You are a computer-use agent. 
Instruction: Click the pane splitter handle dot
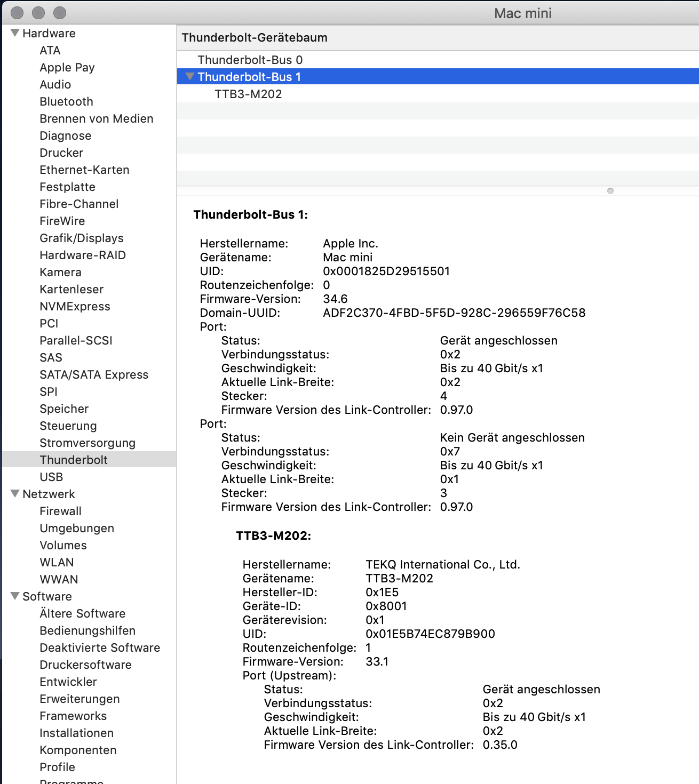click(610, 191)
